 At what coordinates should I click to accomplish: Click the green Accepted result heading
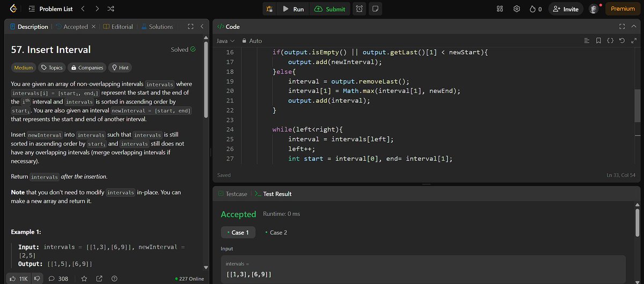pyautogui.click(x=238, y=214)
